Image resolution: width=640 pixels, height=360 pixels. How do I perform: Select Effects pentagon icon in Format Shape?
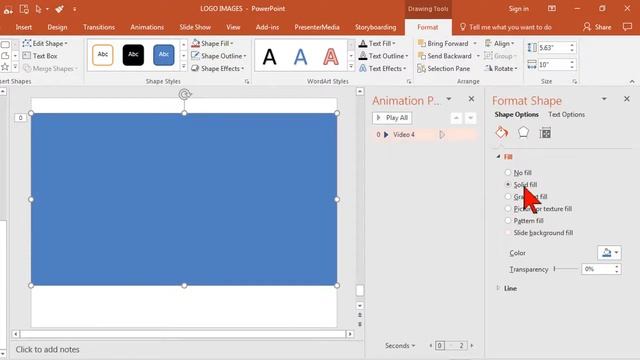tap(523, 133)
